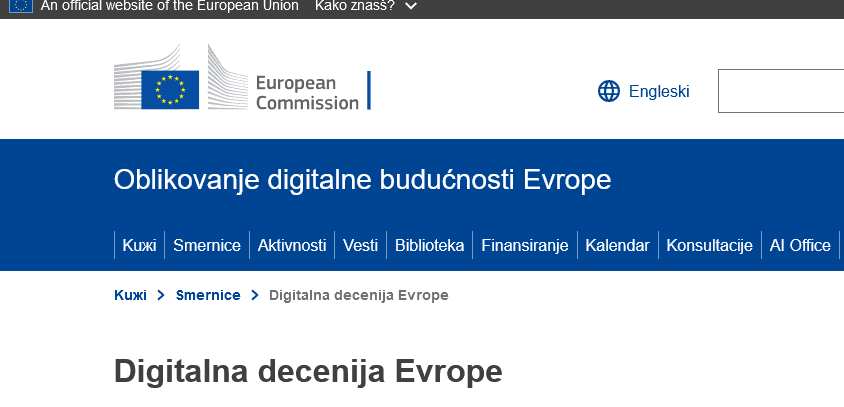Open the Aktivnosti menu item
Image resolution: width=844 pixels, height=407 pixels.
[292, 245]
